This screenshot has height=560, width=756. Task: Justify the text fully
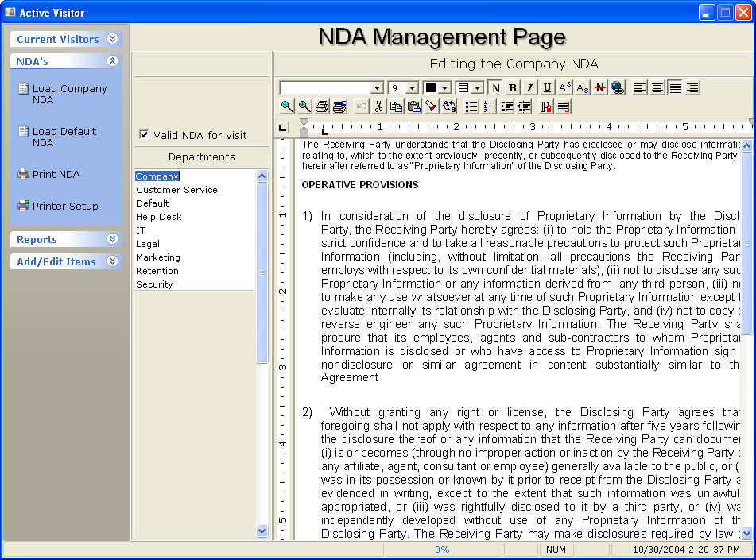point(675,87)
